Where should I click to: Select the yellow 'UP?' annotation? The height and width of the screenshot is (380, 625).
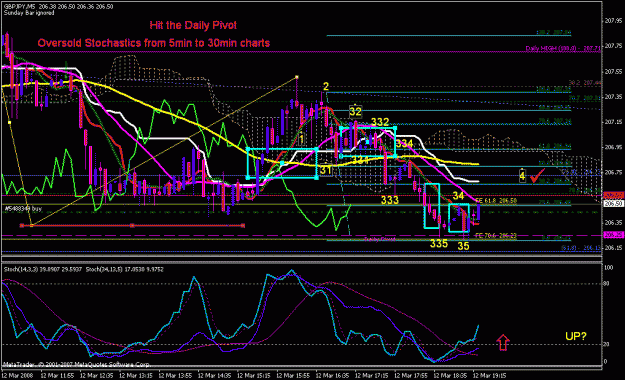coord(576,336)
